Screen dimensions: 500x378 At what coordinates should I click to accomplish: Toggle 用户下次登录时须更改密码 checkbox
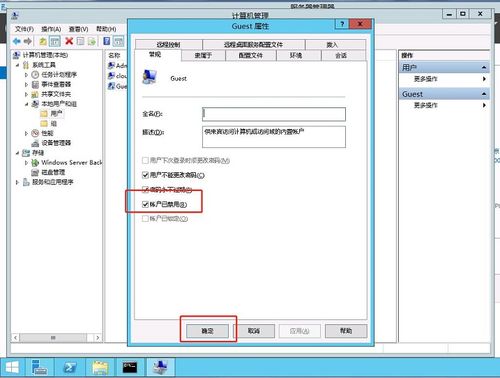pyautogui.click(x=145, y=161)
